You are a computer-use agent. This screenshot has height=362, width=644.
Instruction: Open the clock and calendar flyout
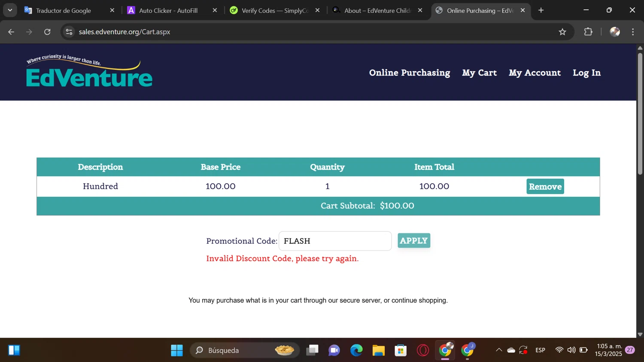click(609, 350)
